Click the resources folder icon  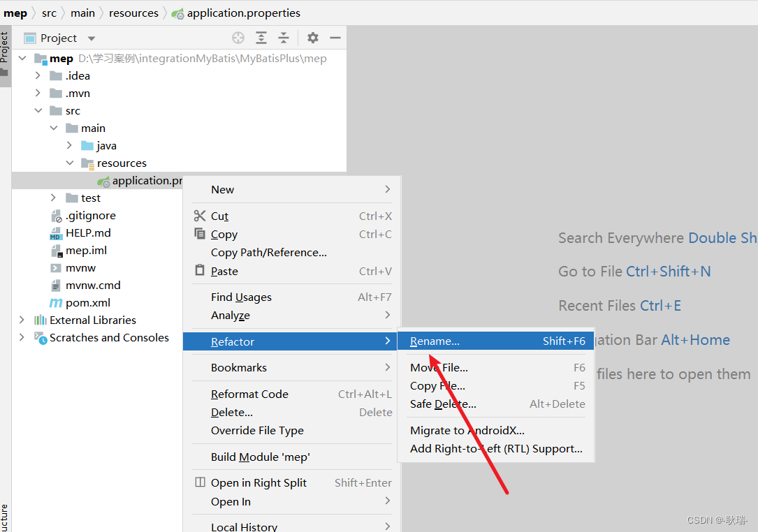(x=87, y=163)
